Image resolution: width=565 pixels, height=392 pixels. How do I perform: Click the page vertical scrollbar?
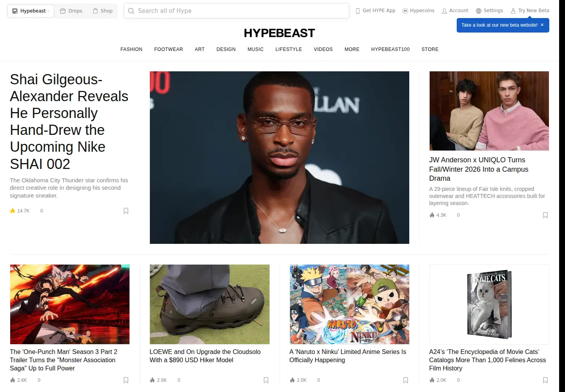tap(562, 196)
